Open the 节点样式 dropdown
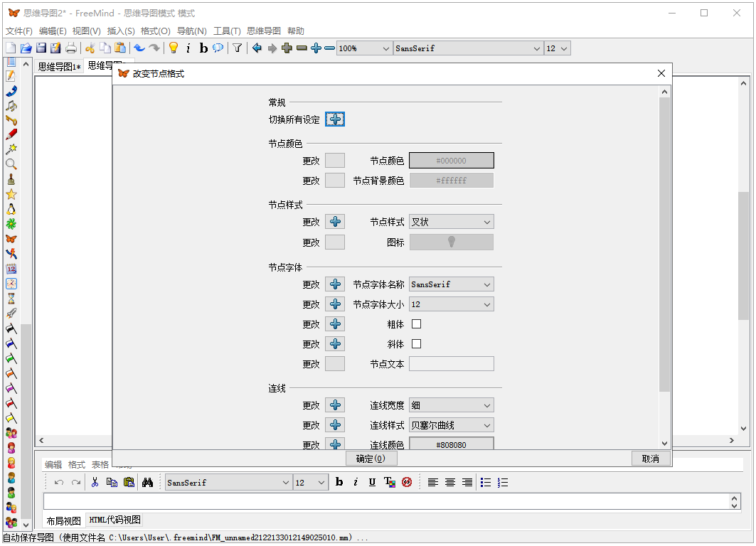The height and width of the screenshot is (546, 756). pos(451,222)
